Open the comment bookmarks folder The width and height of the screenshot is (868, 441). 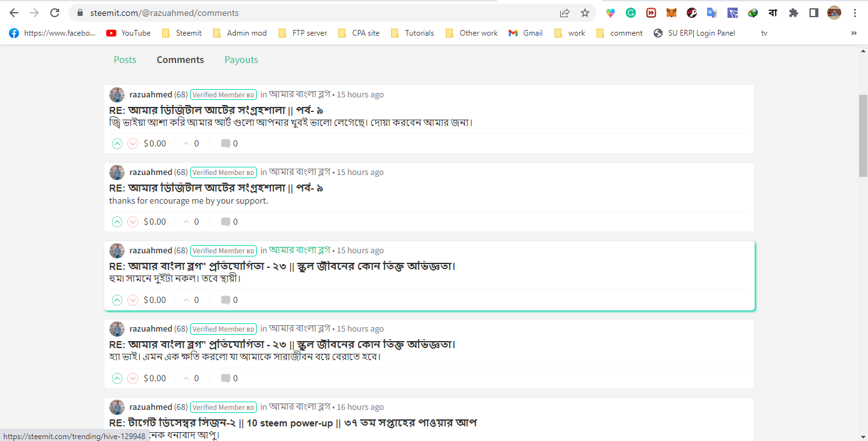click(619, 33)
